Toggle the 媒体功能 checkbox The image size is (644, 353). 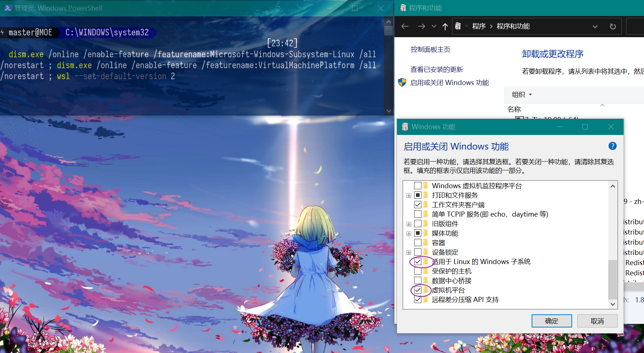click(x=418, y=233)
